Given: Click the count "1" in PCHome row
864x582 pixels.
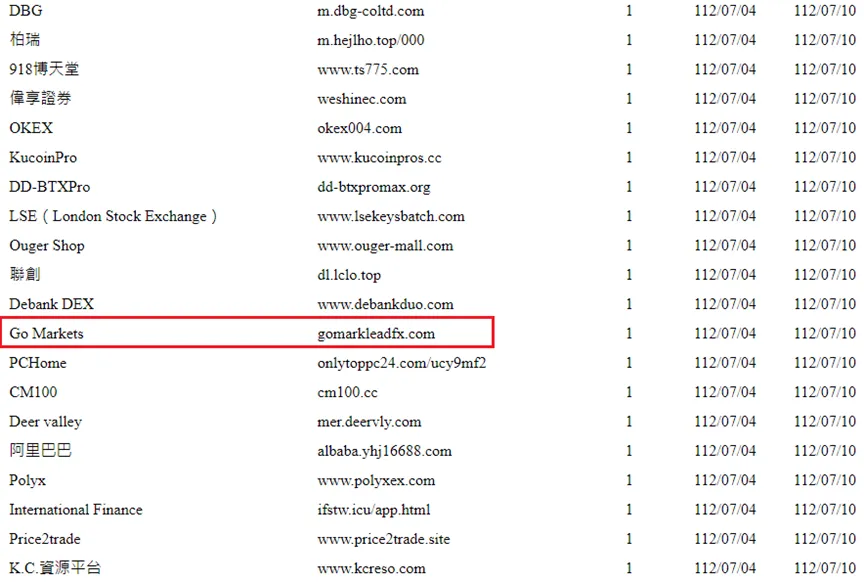Looking at the screenshot, I should coord(629,363).
